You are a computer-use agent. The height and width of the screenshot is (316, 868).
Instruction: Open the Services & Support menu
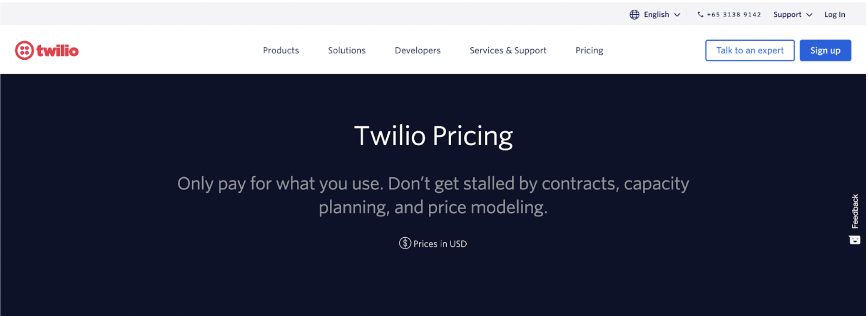point(508,50)
